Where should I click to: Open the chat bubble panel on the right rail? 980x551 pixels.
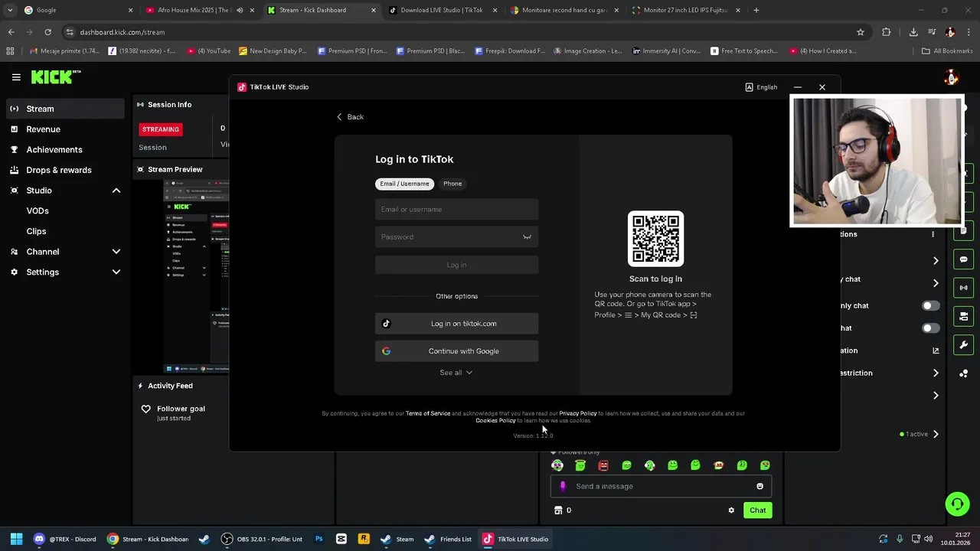coord(963,259)
